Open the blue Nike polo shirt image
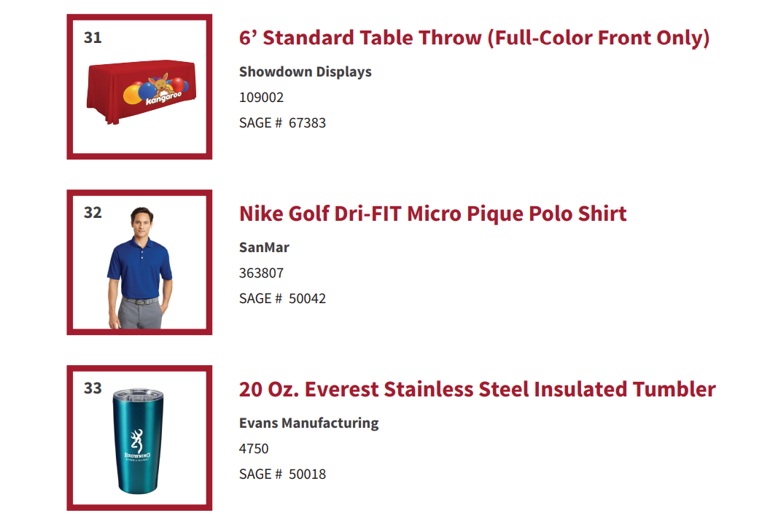 (139, 267)
